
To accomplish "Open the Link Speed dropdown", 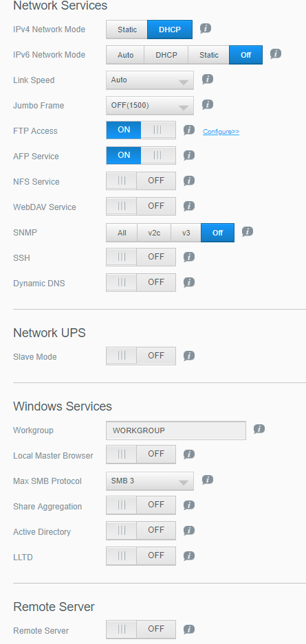I will pyautogui.click(x=150, y=80).
